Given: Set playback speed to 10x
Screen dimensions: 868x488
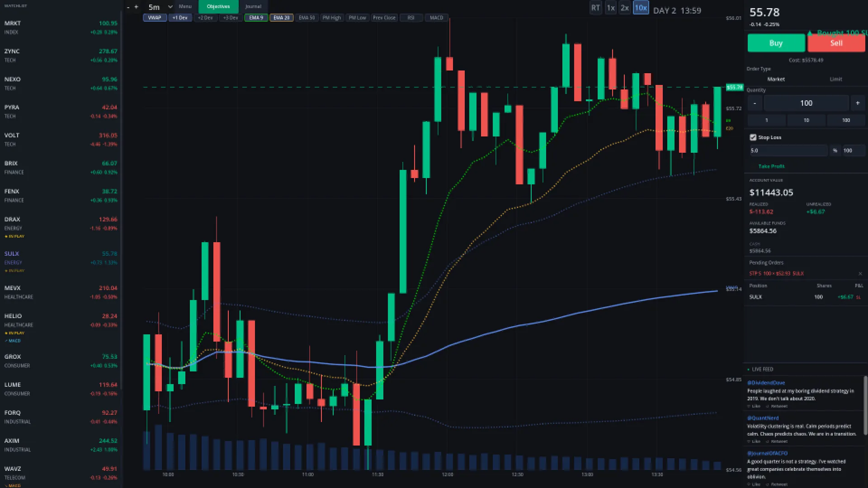Looking at the screenshot, I should 641,8.
